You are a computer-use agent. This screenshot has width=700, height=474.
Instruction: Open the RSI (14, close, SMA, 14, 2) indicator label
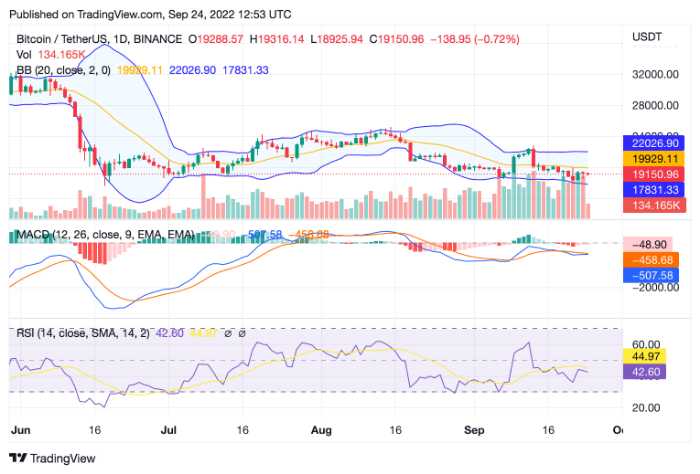click(x=83, y=333)
